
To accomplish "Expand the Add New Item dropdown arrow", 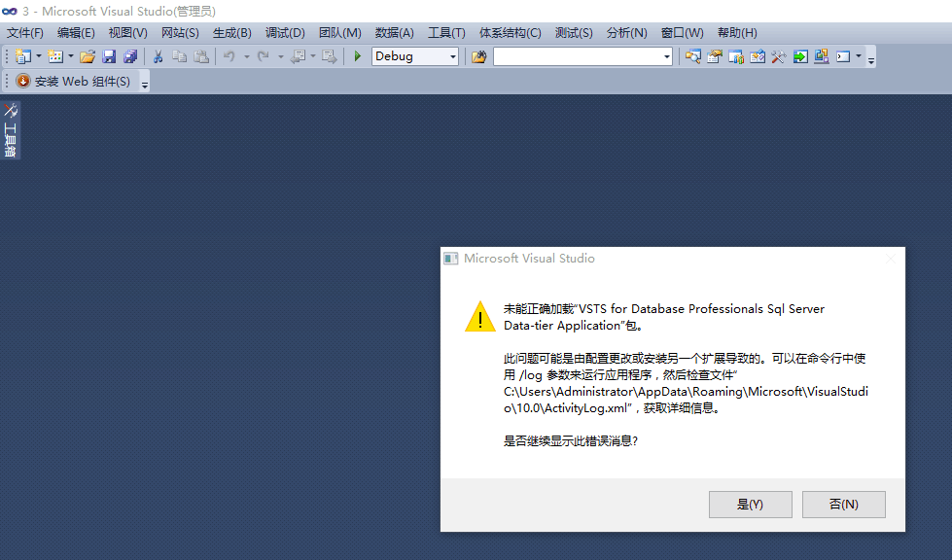I will pos(71,56).
